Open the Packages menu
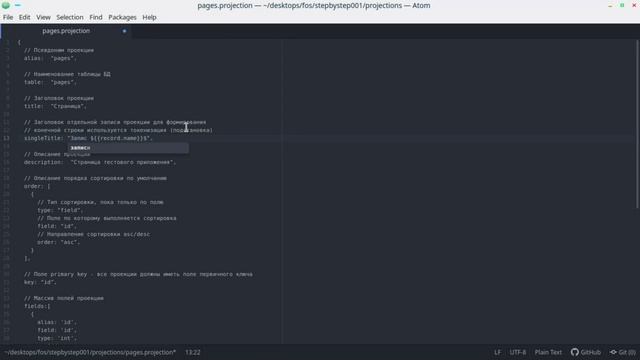The width and height of the screenshot is (640, 360). [122, 17]
